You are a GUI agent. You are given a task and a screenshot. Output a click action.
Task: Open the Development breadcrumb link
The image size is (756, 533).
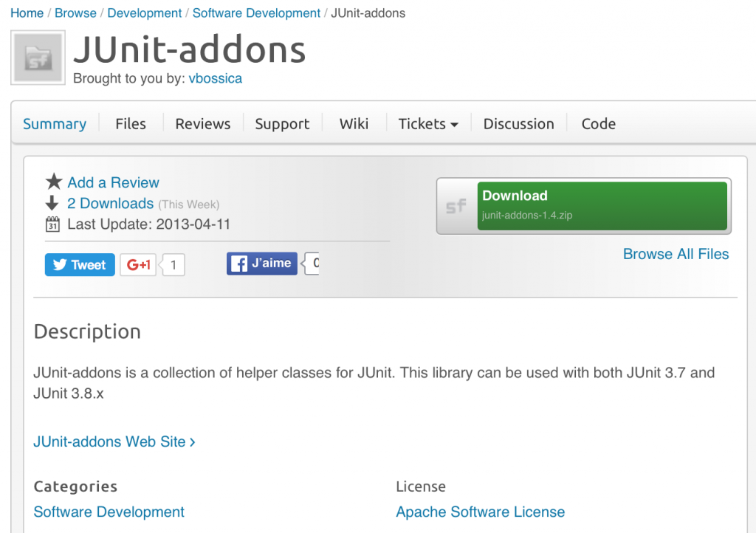pyautogui.click(x=145, y=13)
